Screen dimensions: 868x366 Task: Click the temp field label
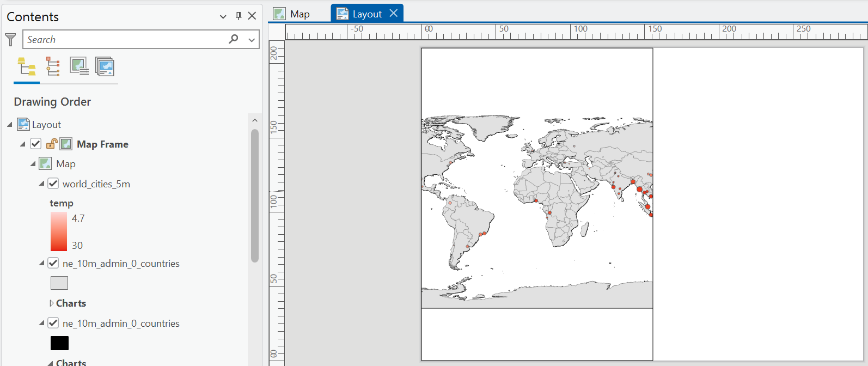(x=62, y=203)
